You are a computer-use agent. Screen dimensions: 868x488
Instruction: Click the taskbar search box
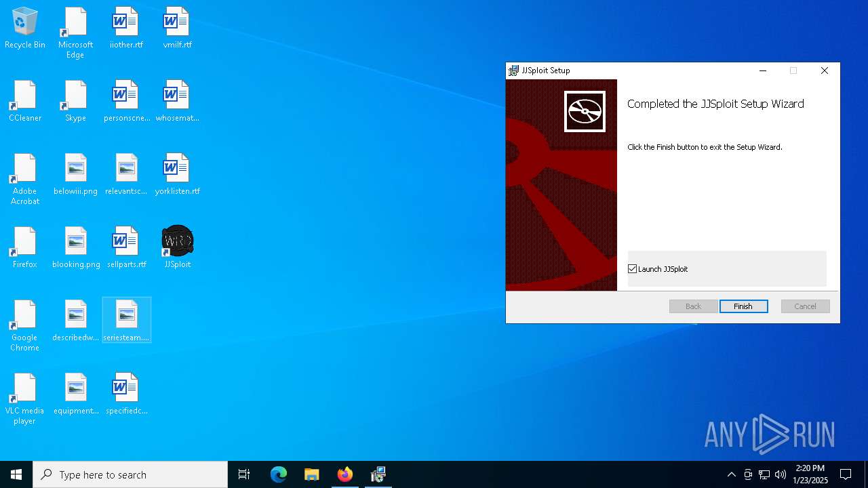[x=130, y=474]
